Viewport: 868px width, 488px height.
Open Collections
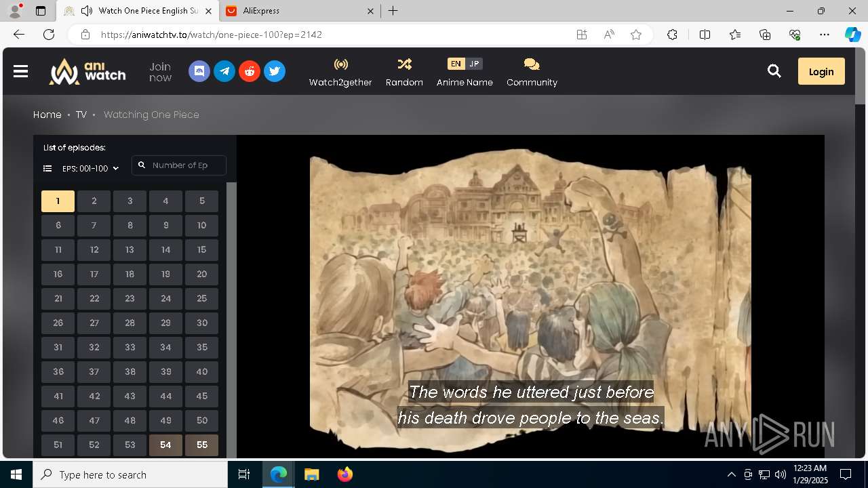coord(765,35)
